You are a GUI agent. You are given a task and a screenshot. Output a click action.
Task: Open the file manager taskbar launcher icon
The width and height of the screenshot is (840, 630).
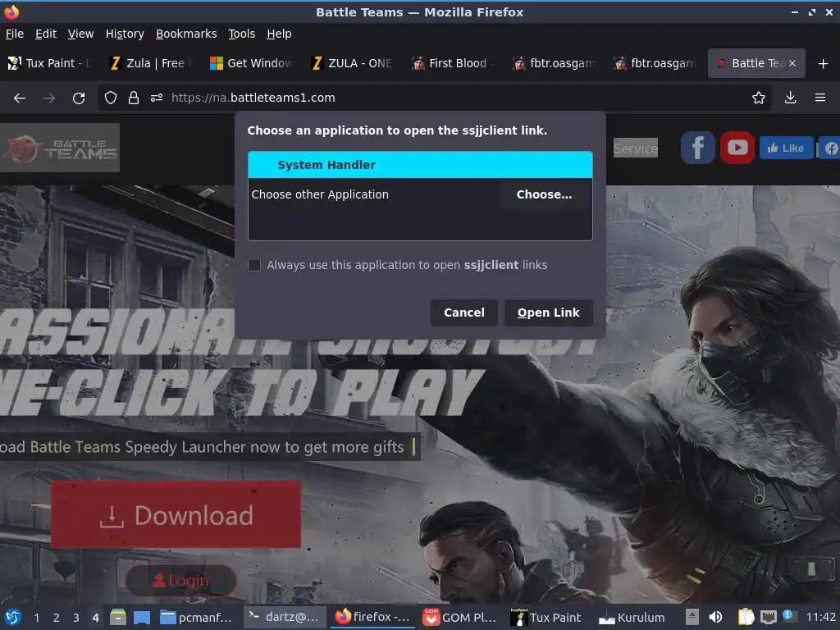pyautogui.click(x=118, y=617)
